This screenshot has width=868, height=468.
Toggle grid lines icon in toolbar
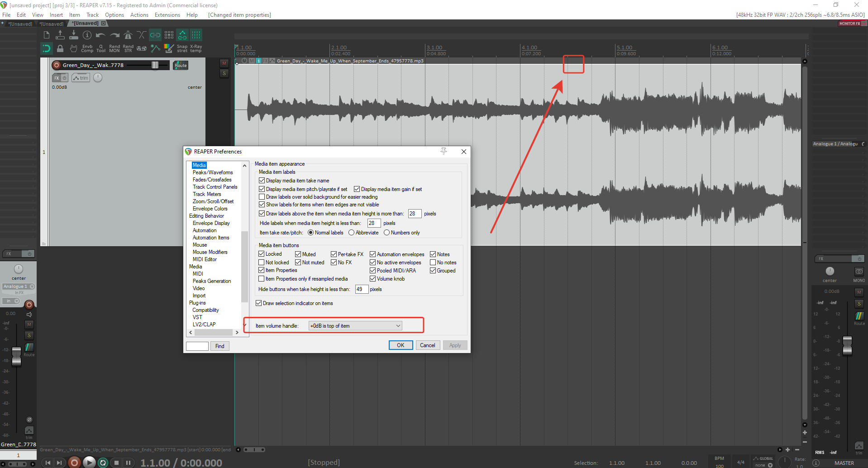196,35
